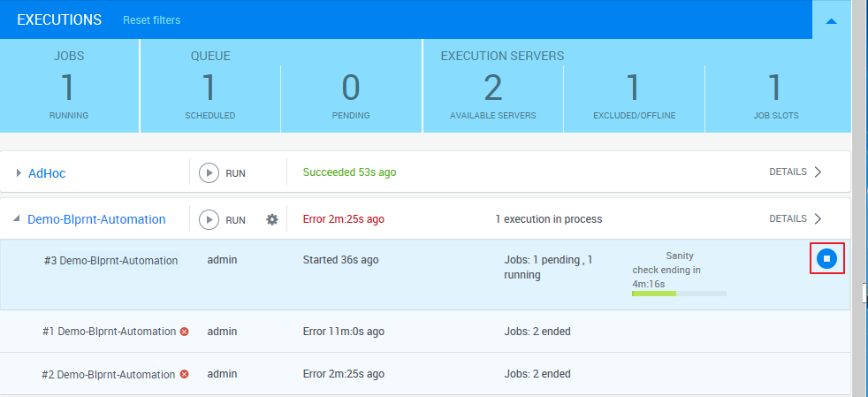Viewport: 868px width, 397px height.
Task: Reset the execution filters
Action: [x=151, y=20]
